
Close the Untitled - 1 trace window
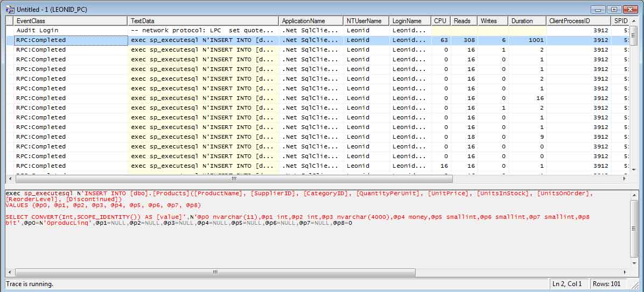pos(631,10)
